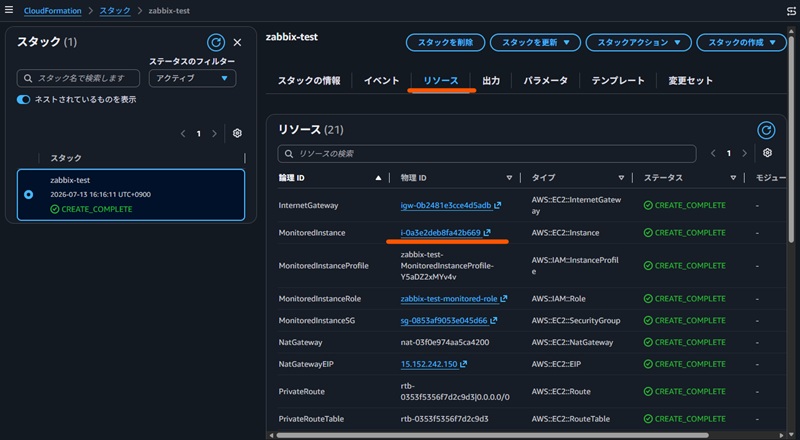Refresh the resources table
Image resolution: width=800 pixels, height=440 pixels.
[766, 130]
